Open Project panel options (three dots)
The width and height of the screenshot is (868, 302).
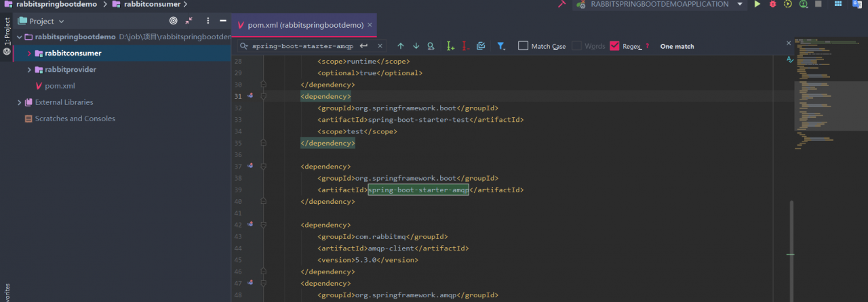[208, 21]
